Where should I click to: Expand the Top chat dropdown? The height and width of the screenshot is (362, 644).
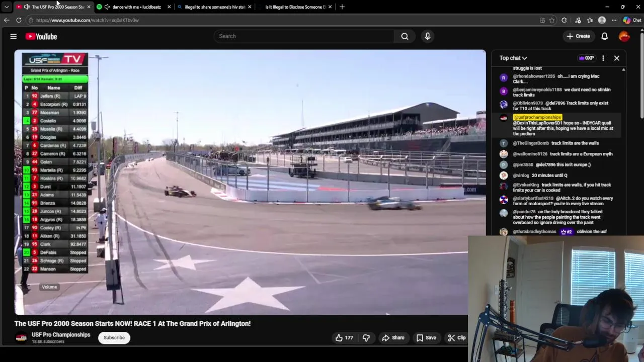513,58
